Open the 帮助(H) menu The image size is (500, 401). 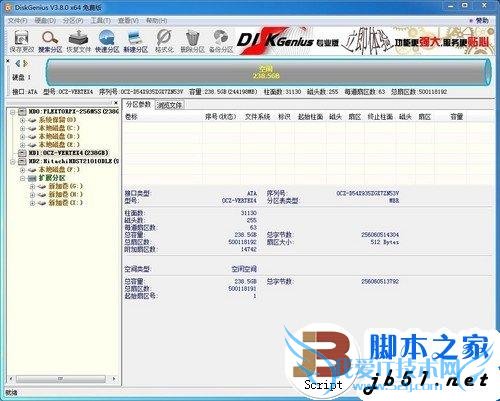[156, 21]
